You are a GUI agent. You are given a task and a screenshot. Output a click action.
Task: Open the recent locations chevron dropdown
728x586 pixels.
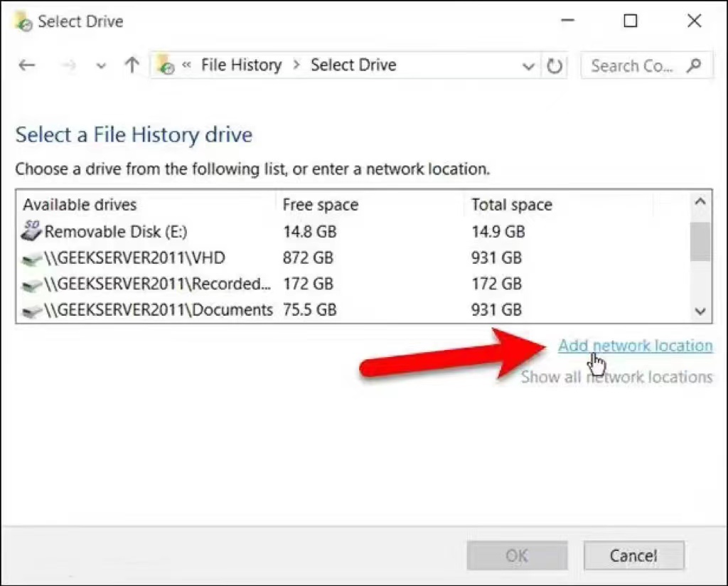point(101,66)
